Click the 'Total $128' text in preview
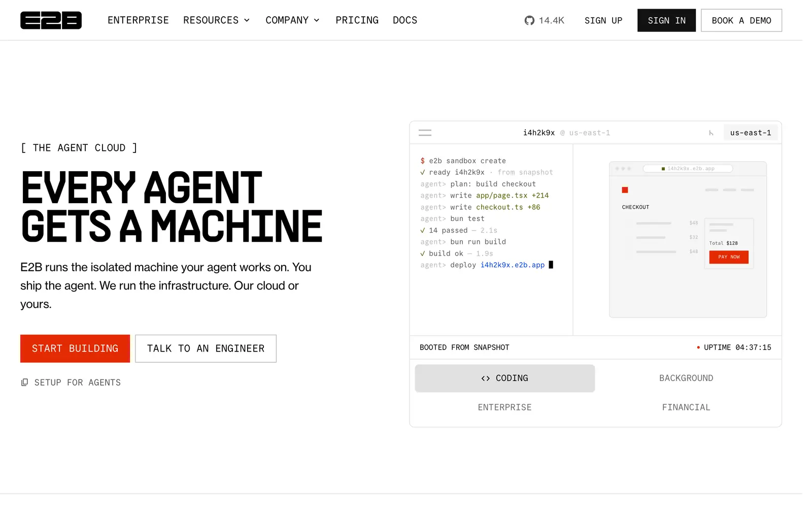 pos(723,243)
